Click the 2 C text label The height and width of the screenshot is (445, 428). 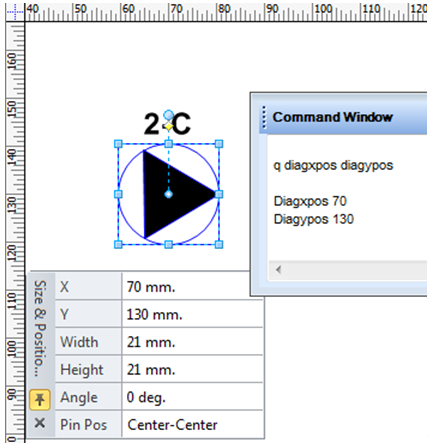click(x=168, y=124)
